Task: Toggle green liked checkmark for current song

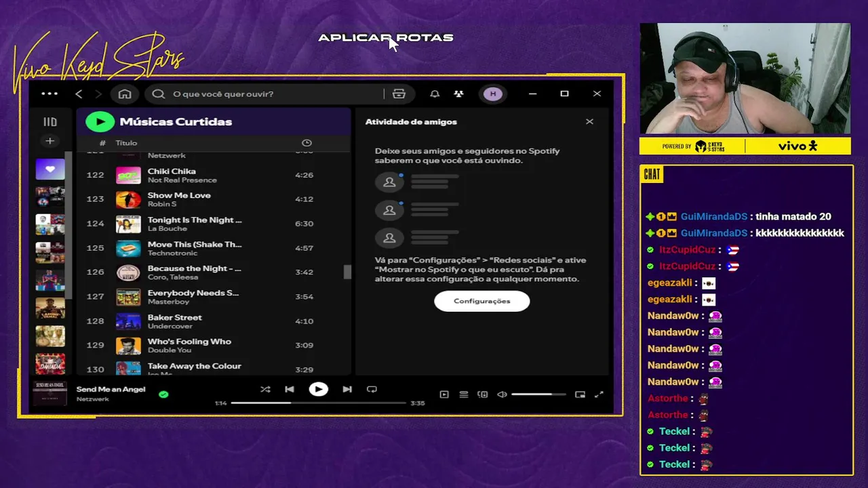Action: click(163, 394)
